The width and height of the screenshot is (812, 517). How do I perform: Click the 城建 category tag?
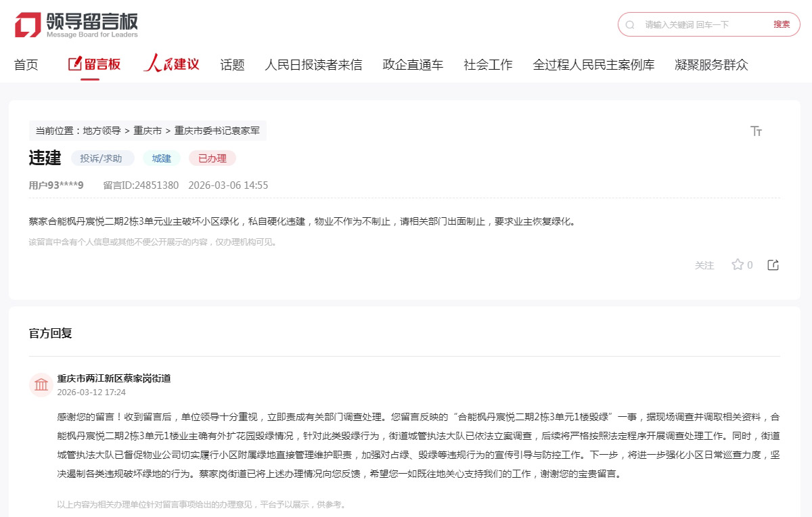coord(162,158)
